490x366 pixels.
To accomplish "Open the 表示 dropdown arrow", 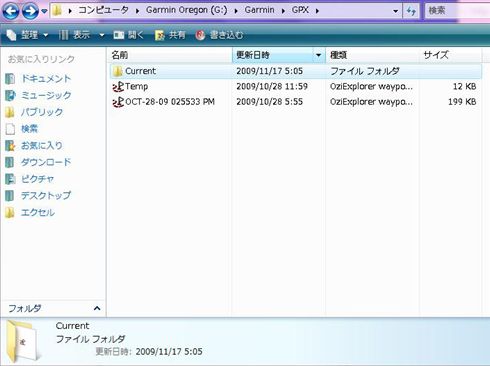I will pos(102,35).
